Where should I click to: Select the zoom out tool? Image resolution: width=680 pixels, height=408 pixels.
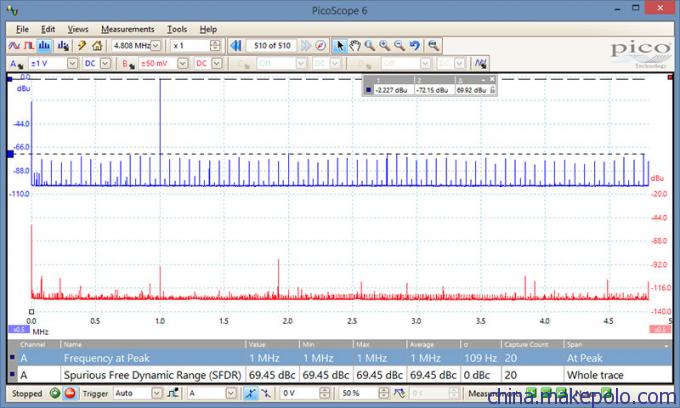[x=399, y=46]
